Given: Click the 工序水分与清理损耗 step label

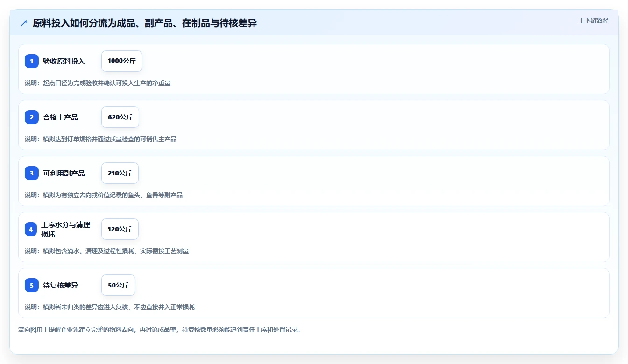Looking at the screenshot, I should tap(65, 229).
